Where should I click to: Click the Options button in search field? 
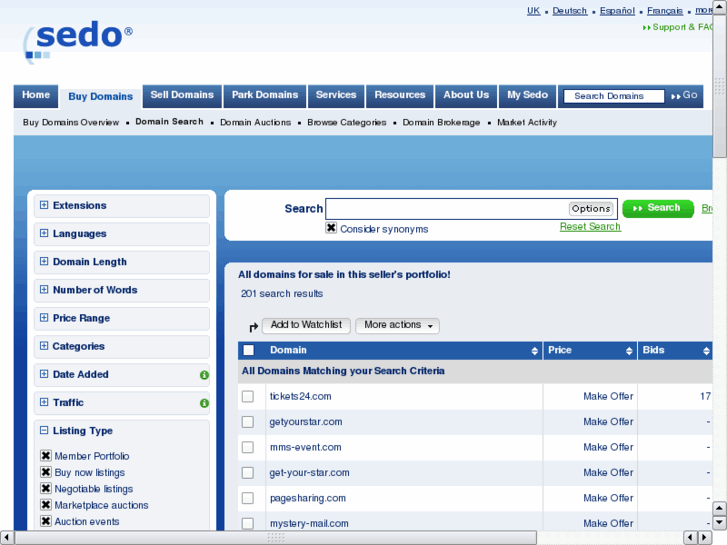pos(591,209)
